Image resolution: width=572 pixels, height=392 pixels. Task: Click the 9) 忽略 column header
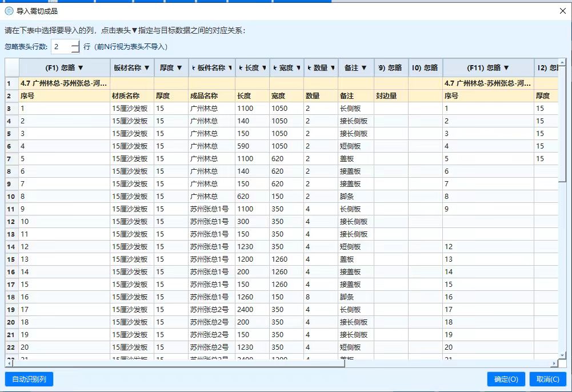click(x=391, y=68)
